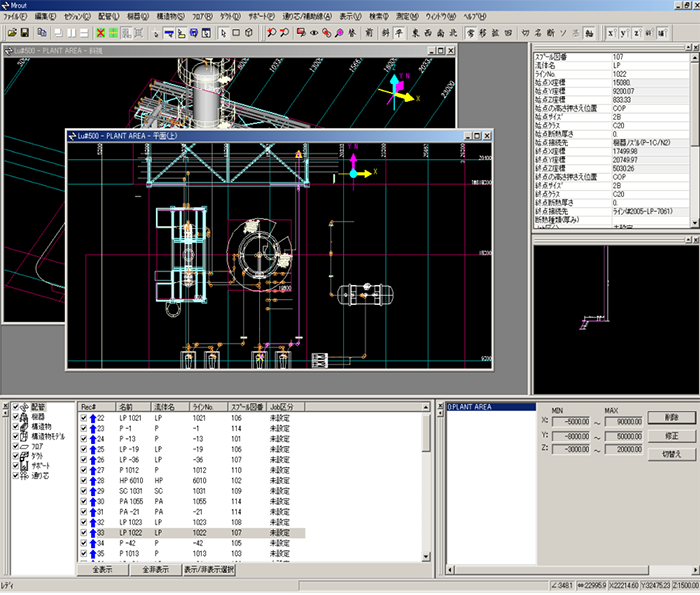Select the 北 (north) view toolbar button

[453, 33]
